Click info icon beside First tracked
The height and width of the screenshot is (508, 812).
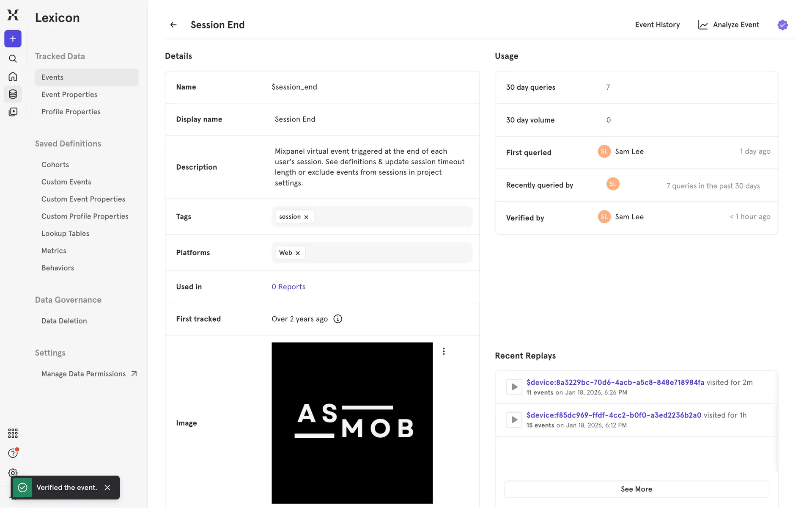pyautogui.click(x=337, y=319)
